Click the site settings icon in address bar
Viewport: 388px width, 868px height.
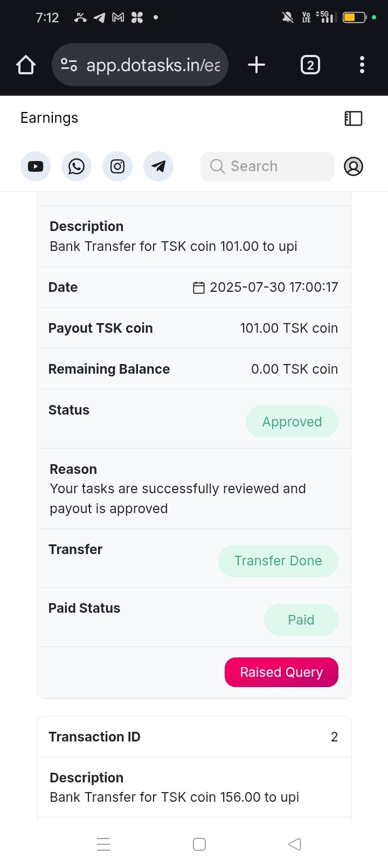click(69, 65)
